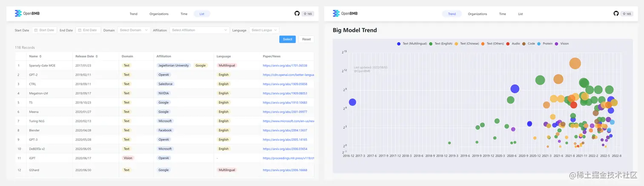Open the List tab in the Trend window
Image resolution: width=644 pixels, height=186 pixels.
pyautogui.click(x=520, y=14)
